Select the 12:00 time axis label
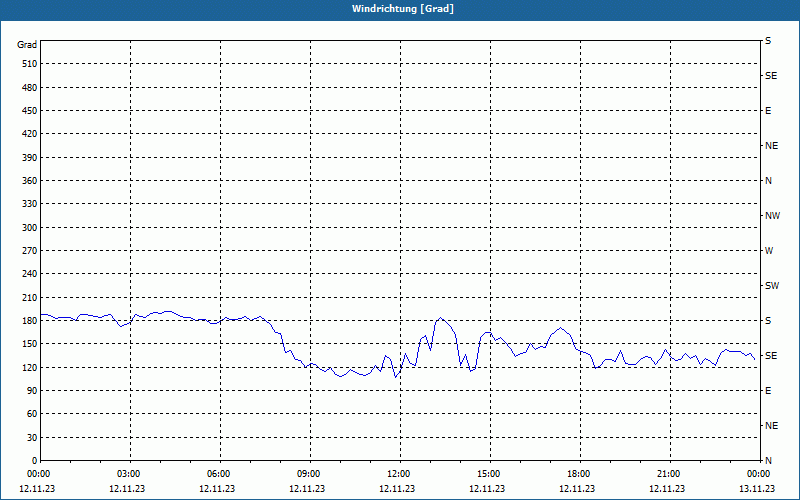The image size is (800, 500). (400, 474)
